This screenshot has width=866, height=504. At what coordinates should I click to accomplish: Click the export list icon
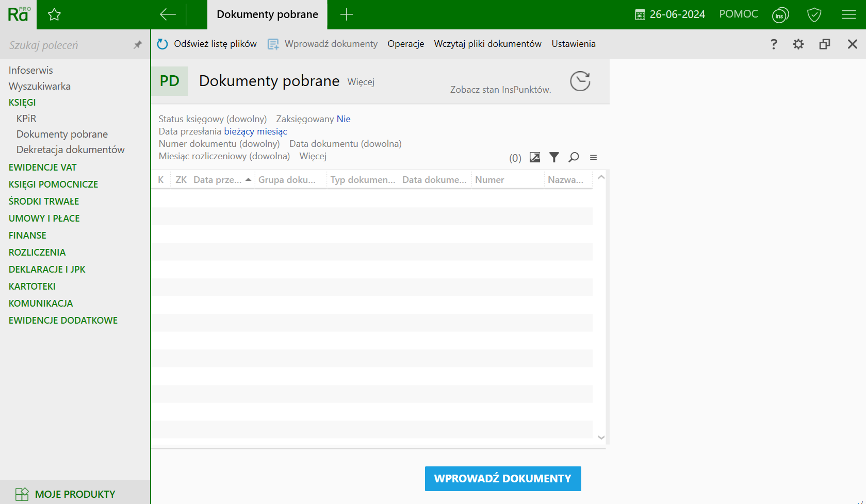(x=535, y=158)
